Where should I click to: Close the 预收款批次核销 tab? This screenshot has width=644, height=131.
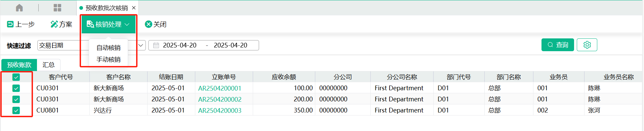pyautogui.click(x=134, y=8)
